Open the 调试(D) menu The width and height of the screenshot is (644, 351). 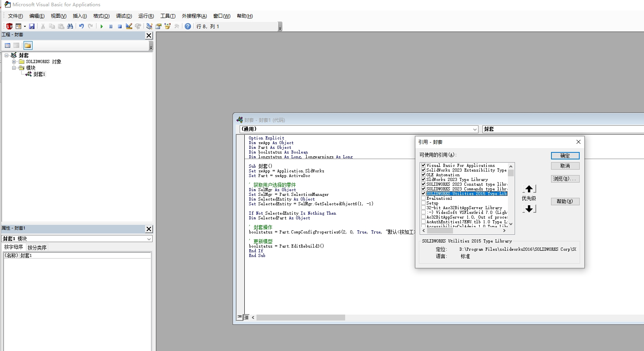point(124,16)
